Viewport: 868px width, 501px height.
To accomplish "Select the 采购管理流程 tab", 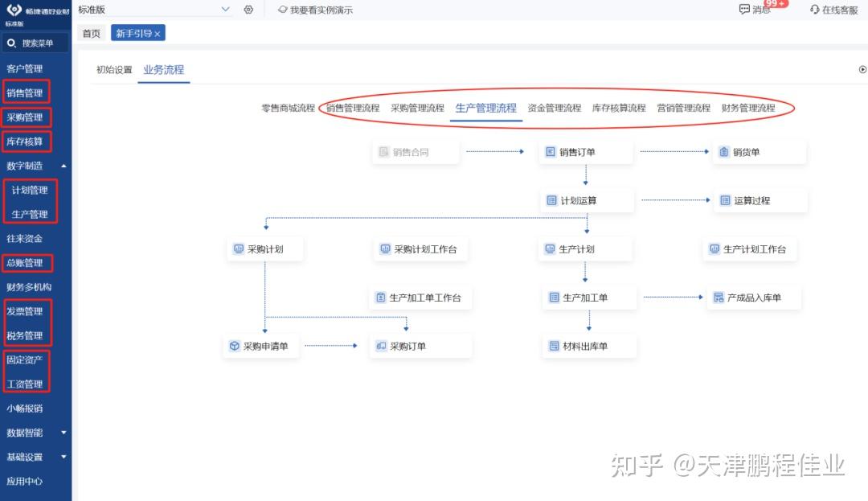I will coord(417,108).
